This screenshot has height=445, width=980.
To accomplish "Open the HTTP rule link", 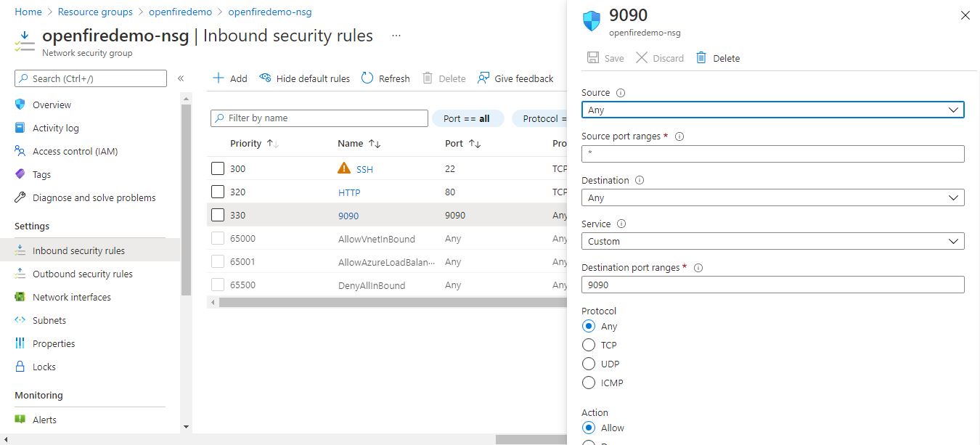I will tap(349, 192).
